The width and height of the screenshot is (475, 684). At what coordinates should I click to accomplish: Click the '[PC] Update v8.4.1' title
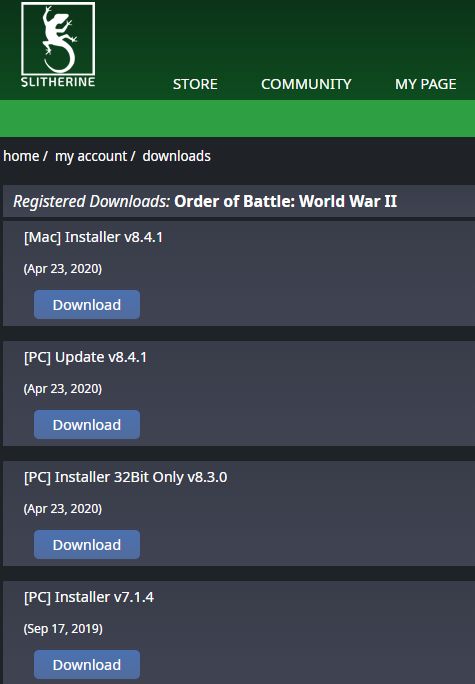[85, 357]
